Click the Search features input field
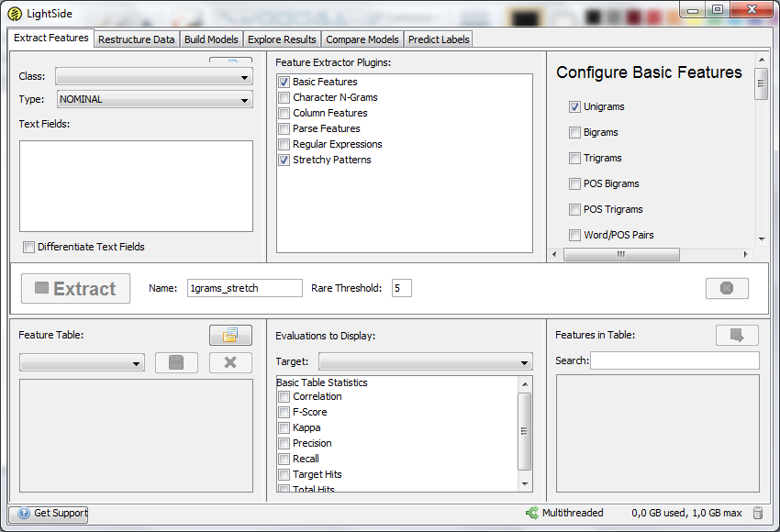 (674, 360)
